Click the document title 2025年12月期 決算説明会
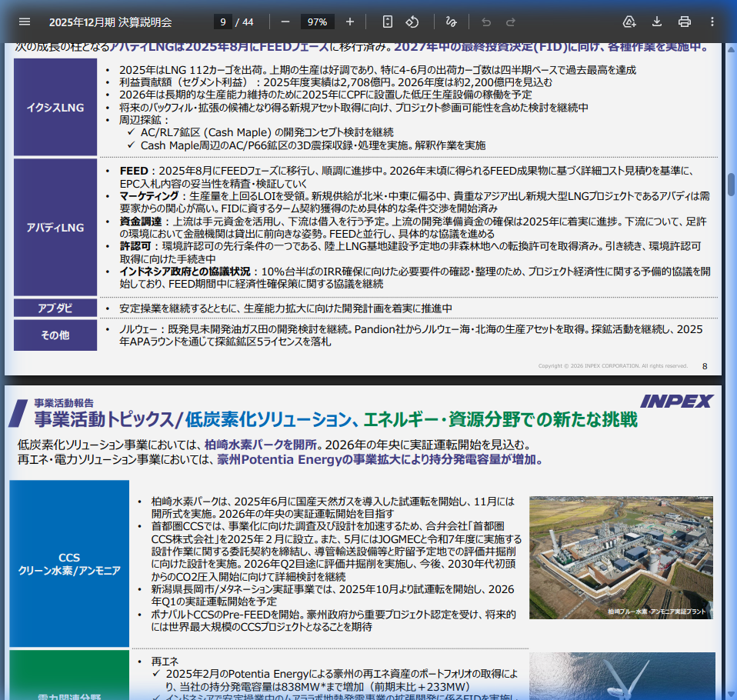The height and width of the screenshot is (700, 737). coord(111,22)
